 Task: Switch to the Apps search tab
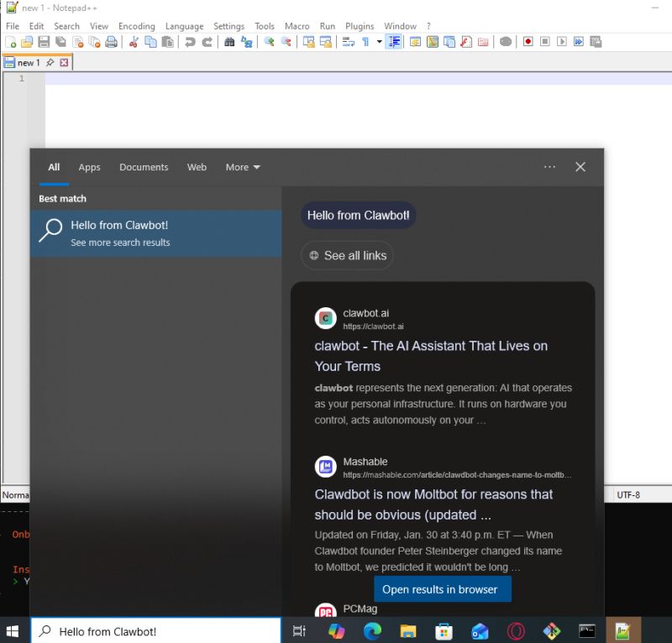[x=89, y=167]
